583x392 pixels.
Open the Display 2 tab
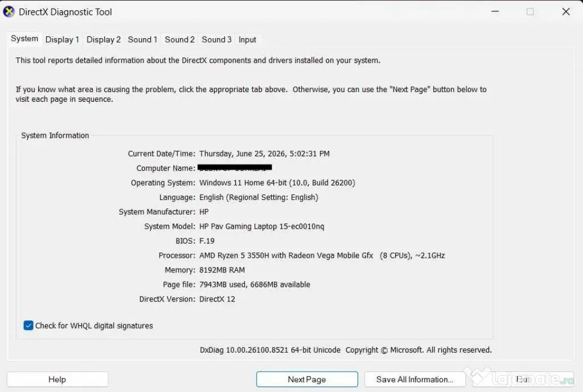(x=104, y=40)
